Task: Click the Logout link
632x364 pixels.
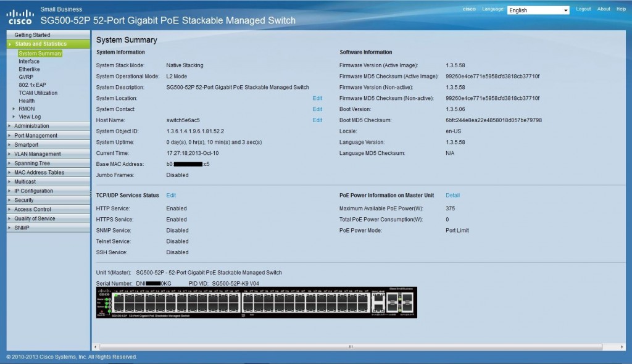Action: 583,9
